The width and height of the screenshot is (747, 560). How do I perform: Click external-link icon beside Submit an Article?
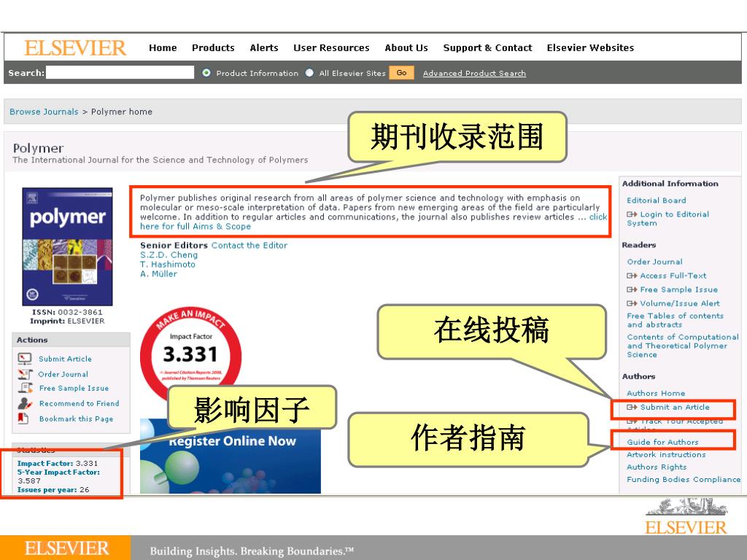pyautogui.click(x=632, y=407)
